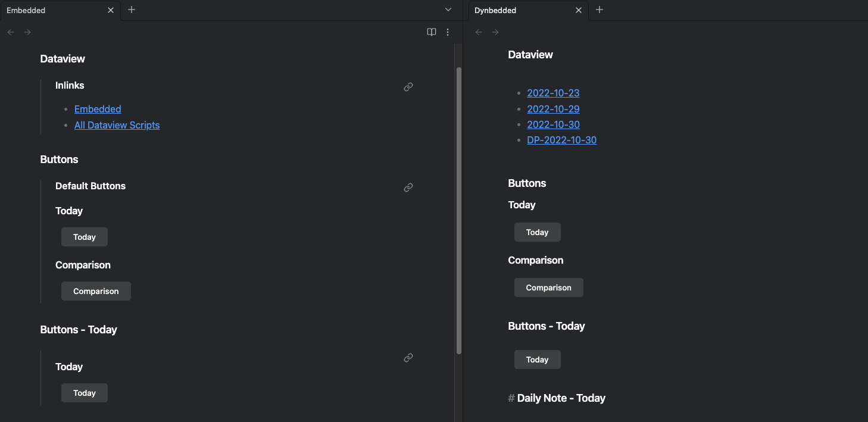This screenshot has width=868, height=422.
Task: Open the 2022-10-29 note link
Action: 553,109
